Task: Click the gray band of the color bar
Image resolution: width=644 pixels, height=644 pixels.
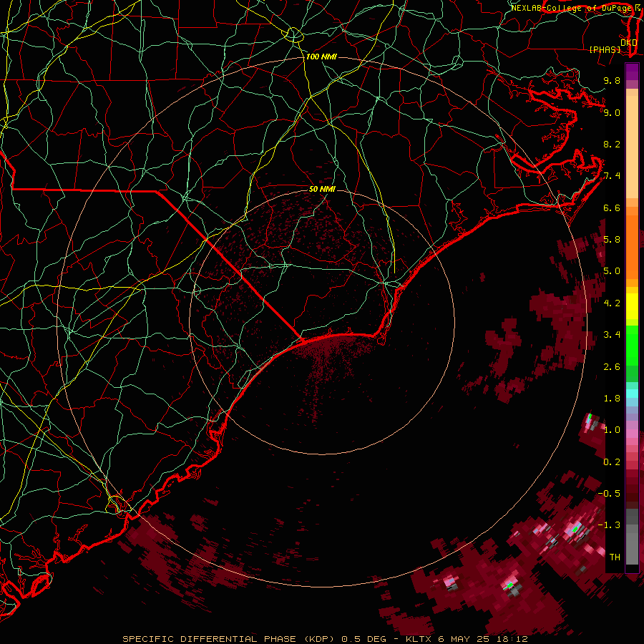Action: 632,537
